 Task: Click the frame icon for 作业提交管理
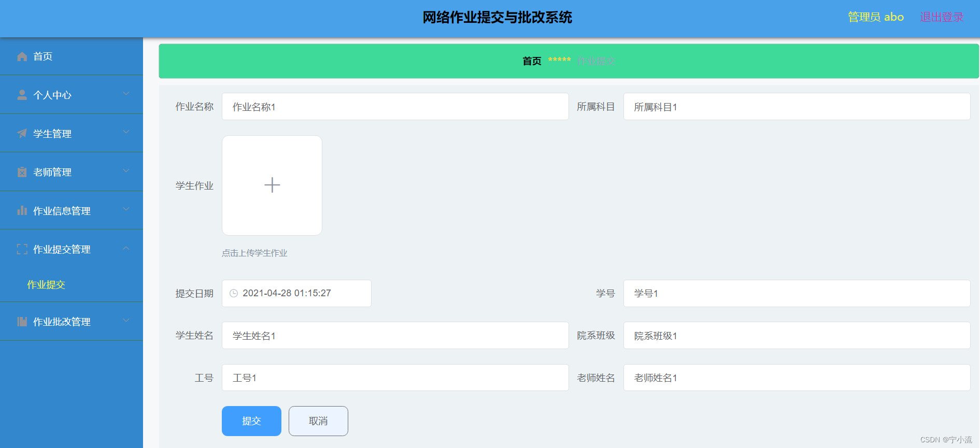[22, 249]
